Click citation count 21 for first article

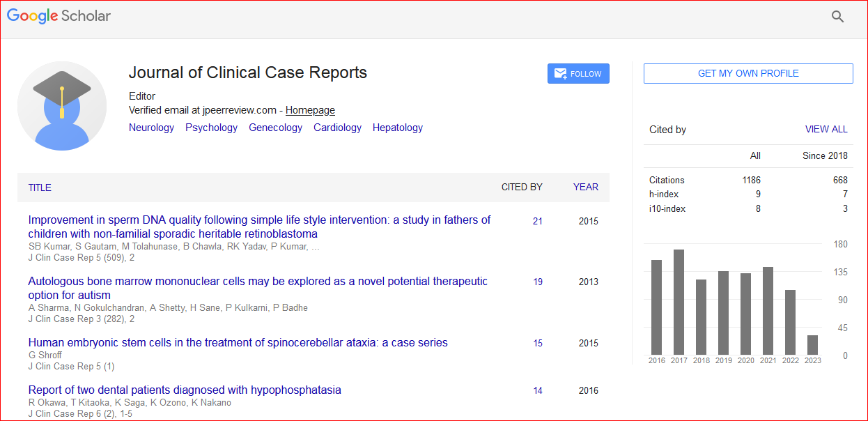(x=537, y=222)
